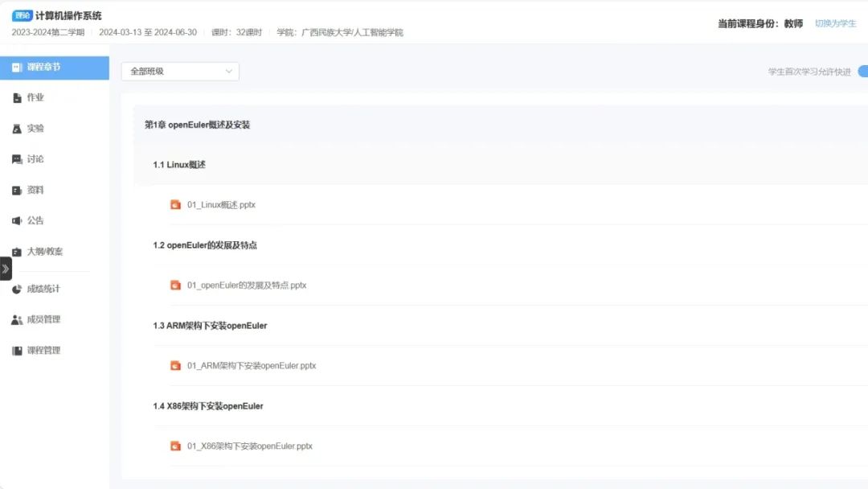The height and width of the screenshot is (489, 868).
Task: Open file 01_ARM架构下安装openEuler.pptx
Action: coord(252,365)
